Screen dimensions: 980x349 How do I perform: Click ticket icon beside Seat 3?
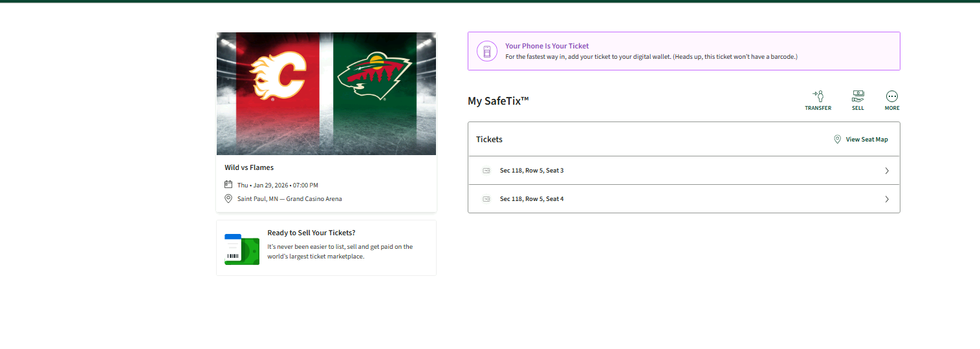(486, 171)
